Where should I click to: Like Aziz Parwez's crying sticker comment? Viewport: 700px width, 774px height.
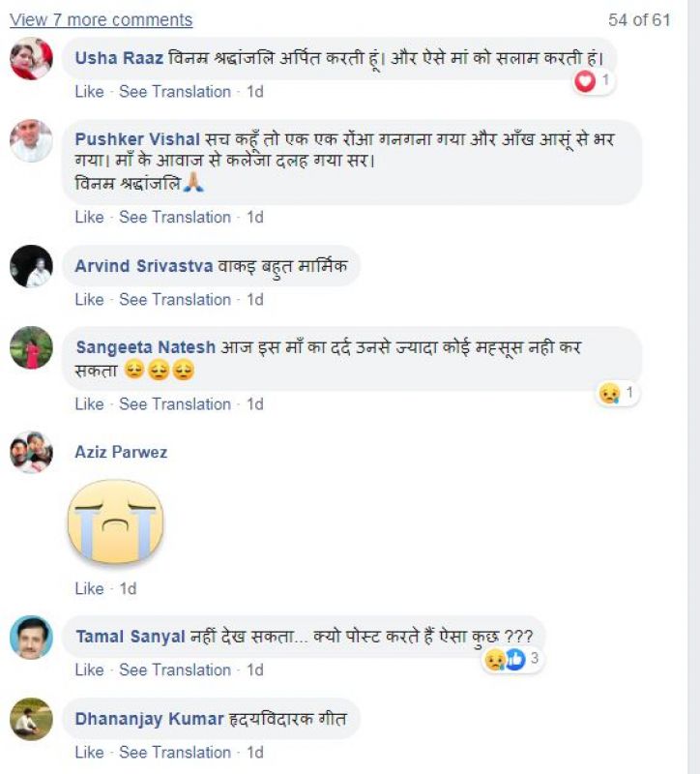[x=89, y=588]
